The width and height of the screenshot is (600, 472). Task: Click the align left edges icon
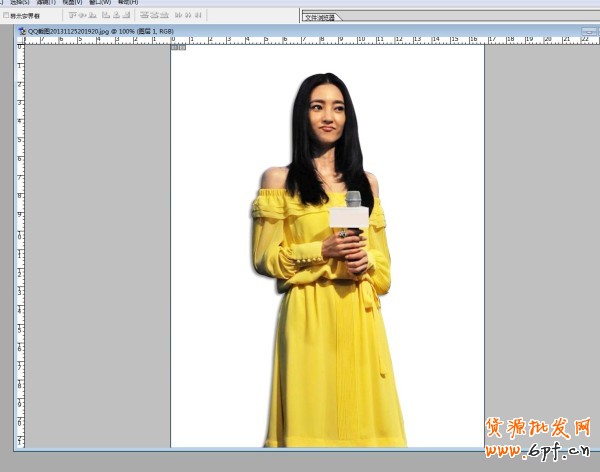click(x=105, y=16)
